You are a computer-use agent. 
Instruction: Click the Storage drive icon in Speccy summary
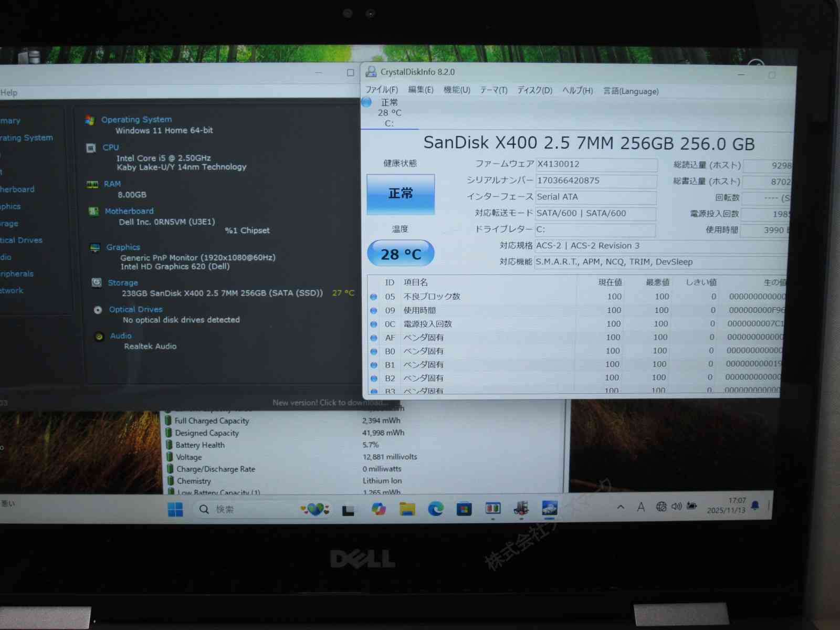coord(97,282)
